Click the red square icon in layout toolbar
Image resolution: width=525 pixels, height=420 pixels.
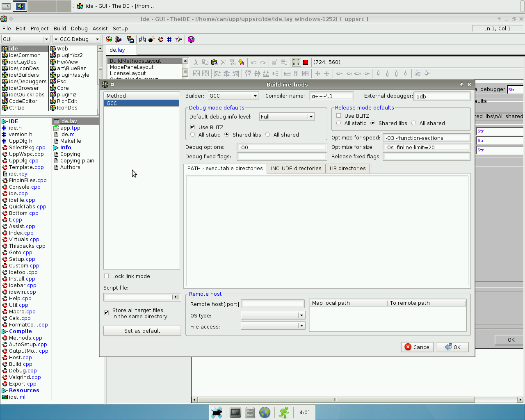(306, 62)
